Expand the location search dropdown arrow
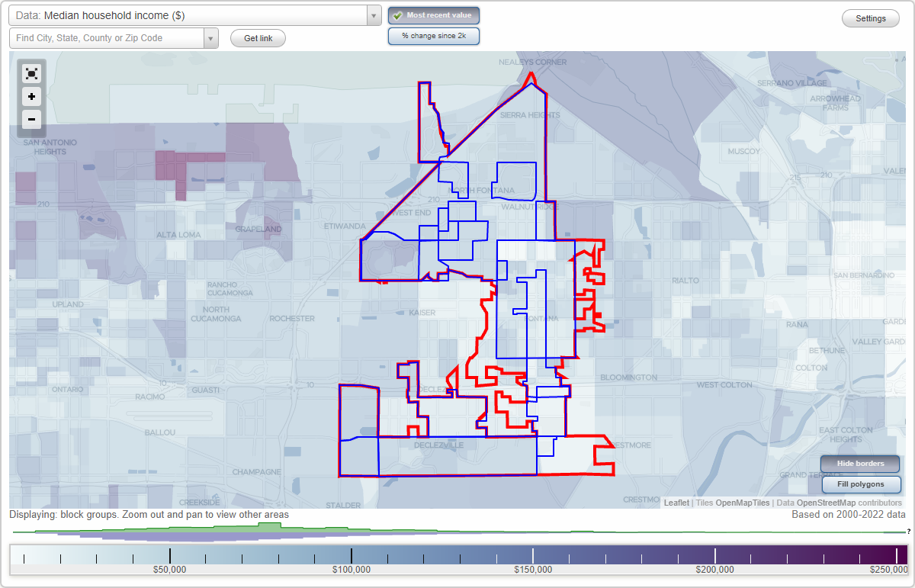Image resolution: width=915 pixels, height=588 pixels. pyautogui.click(x=210, y=38)
